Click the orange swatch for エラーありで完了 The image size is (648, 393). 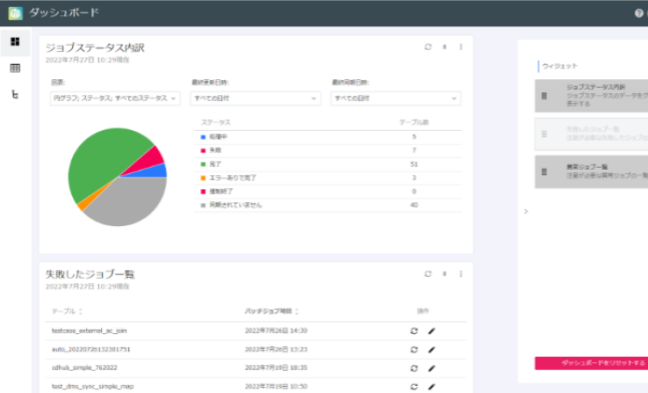(x=203, y=178)
